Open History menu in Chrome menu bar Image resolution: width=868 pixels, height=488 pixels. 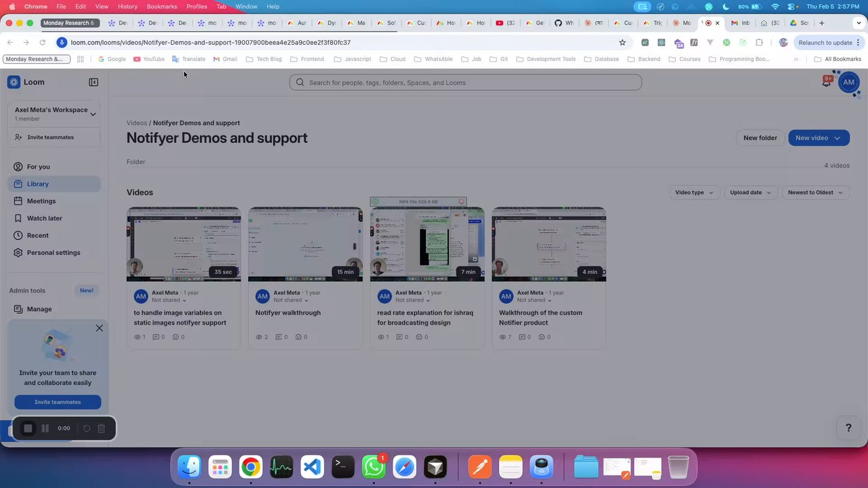coord(127,6)
